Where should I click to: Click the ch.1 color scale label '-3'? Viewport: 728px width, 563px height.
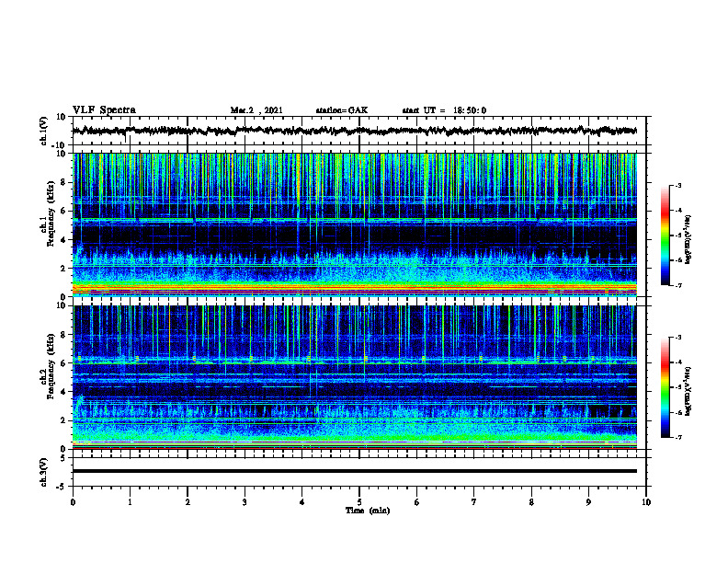tap(677, 185)
